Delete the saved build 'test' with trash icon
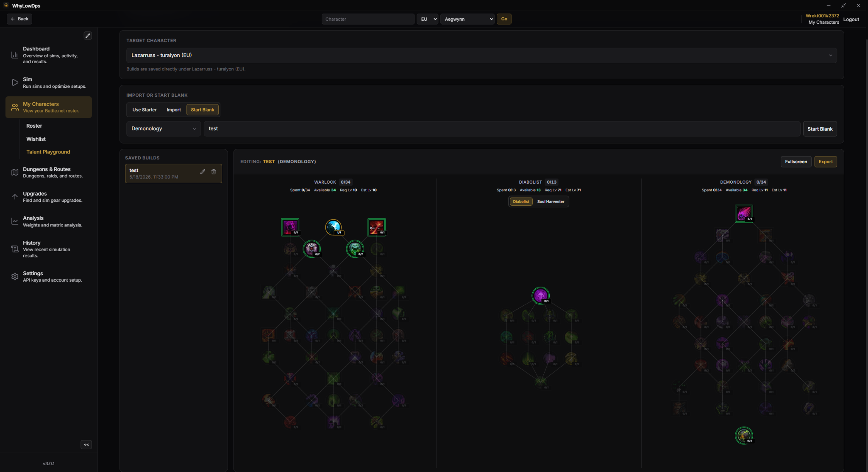 [214, 172]
